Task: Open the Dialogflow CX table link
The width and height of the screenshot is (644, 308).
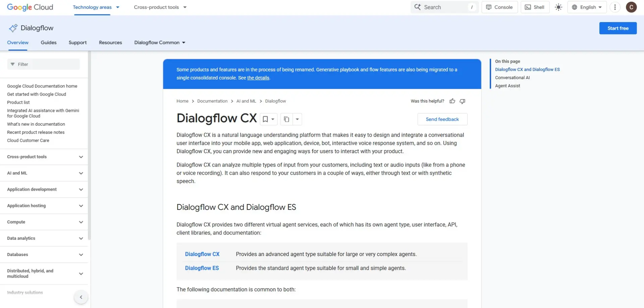Action: (202, 254)
